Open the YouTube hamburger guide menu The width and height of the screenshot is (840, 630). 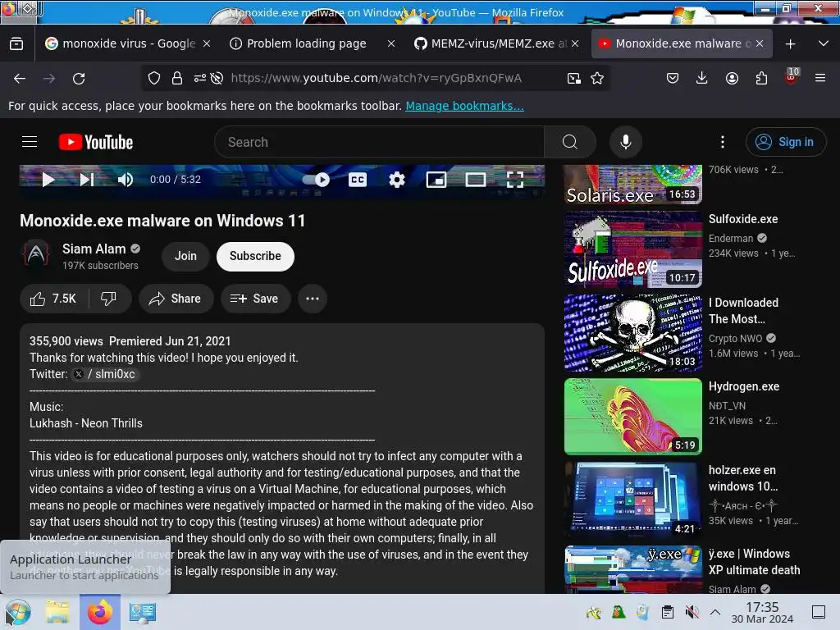30,142
